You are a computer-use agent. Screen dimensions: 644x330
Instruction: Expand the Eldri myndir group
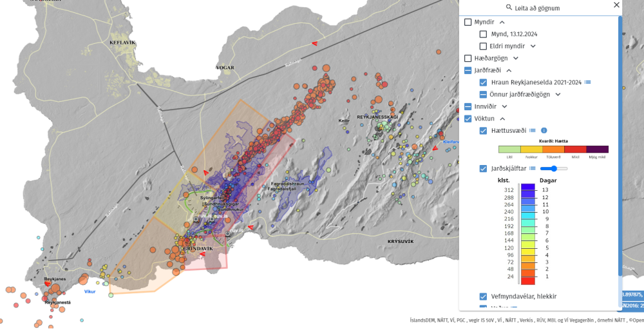tap(533, 46)
